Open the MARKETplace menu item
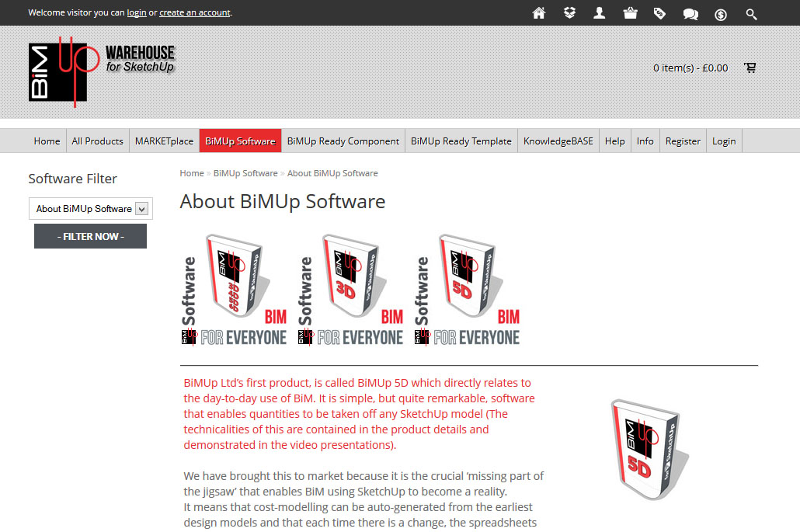 click(165, 141)
